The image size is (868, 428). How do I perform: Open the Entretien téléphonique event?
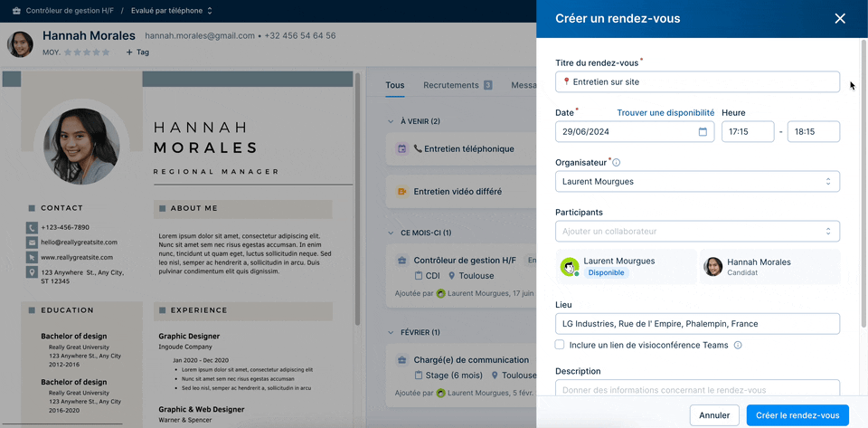[x=460, y=148]
